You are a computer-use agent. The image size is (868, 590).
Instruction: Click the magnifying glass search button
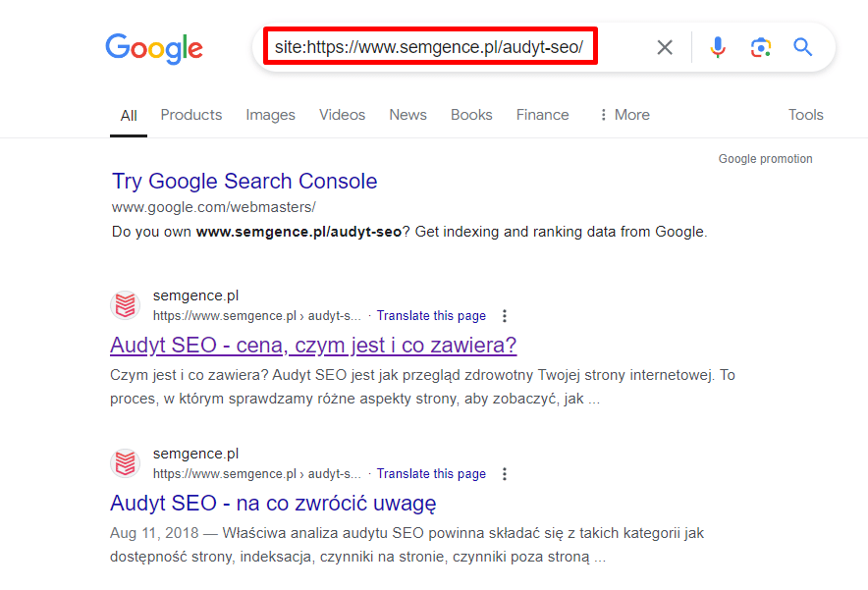(x=802, y=47)
